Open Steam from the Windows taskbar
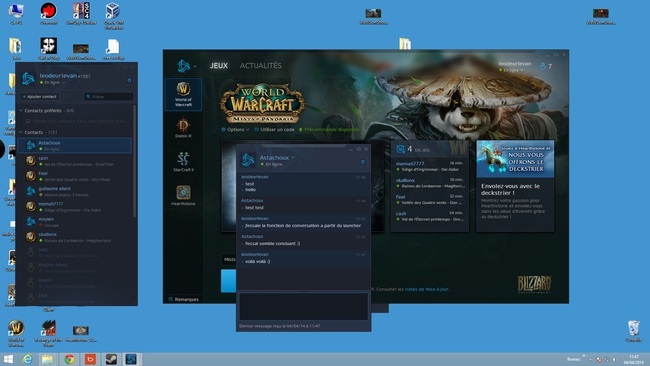 (111, 359)
